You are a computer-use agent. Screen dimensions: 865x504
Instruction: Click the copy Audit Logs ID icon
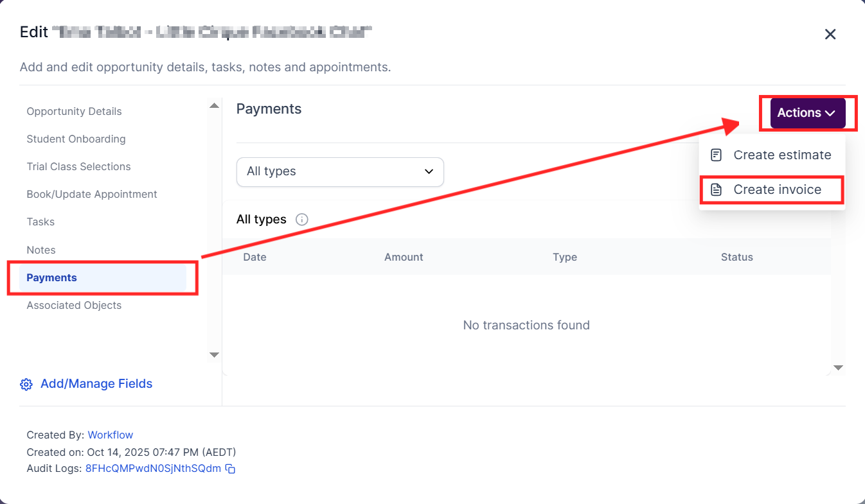point(230,469)
